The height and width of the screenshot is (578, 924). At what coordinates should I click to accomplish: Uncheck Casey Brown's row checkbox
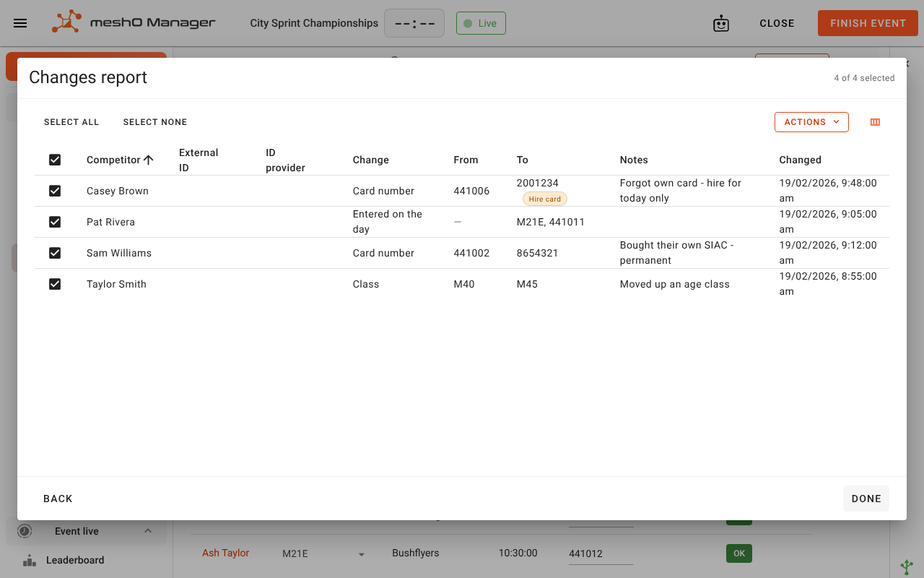pos(55,191)
